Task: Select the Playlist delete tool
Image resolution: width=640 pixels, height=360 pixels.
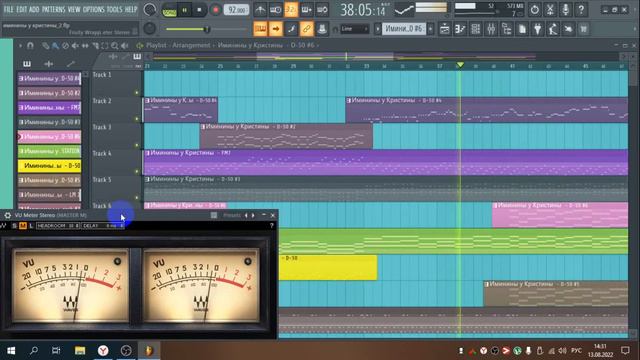Action: click(65, 46)
